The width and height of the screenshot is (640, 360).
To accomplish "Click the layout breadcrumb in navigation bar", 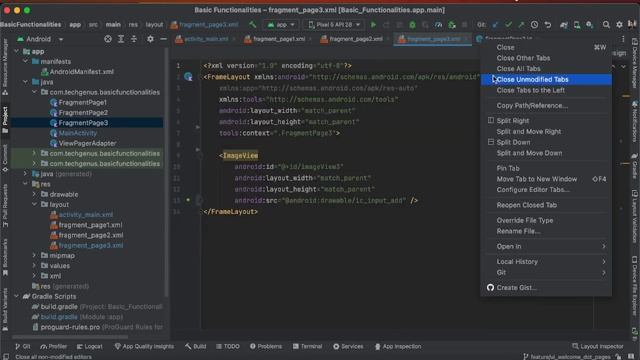I will click(x=154, y=24).
